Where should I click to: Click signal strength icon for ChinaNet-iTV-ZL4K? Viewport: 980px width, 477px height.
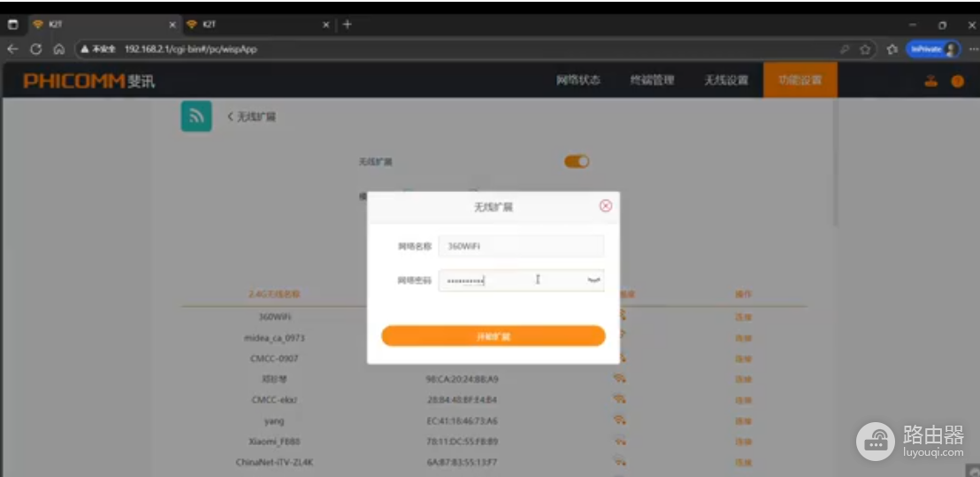619,462
